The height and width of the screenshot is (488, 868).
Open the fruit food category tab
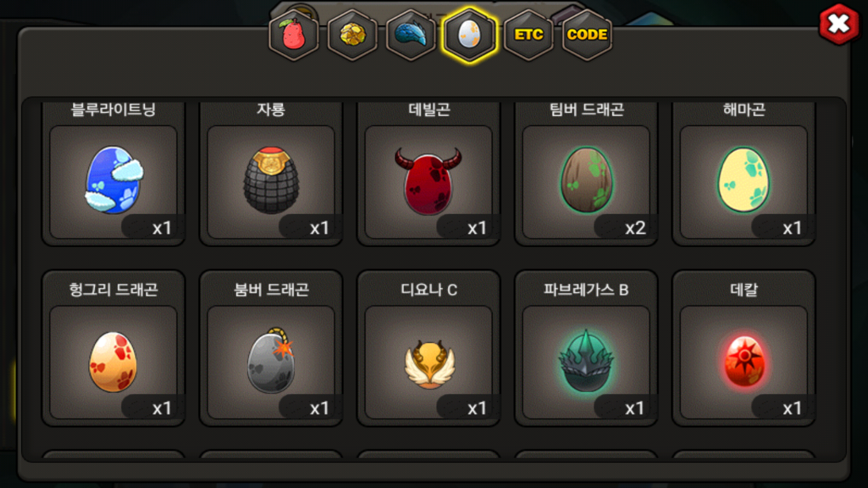click(x=294, y=35)
